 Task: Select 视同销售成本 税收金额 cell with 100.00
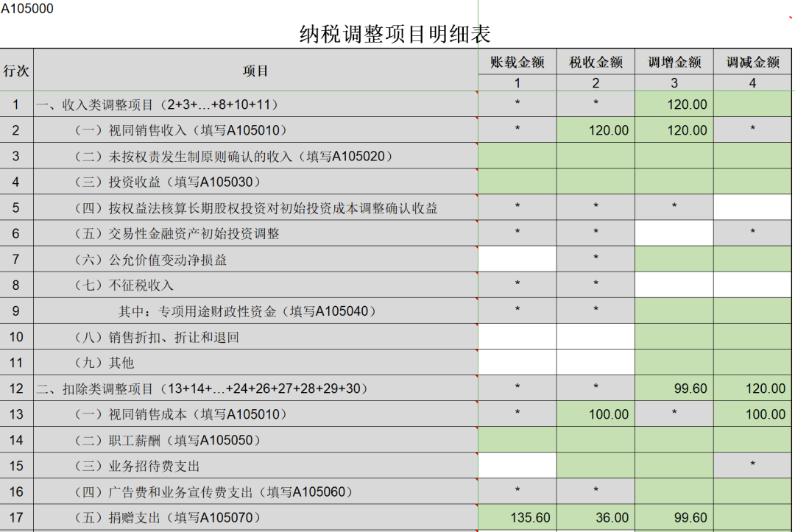pos(596,414)
